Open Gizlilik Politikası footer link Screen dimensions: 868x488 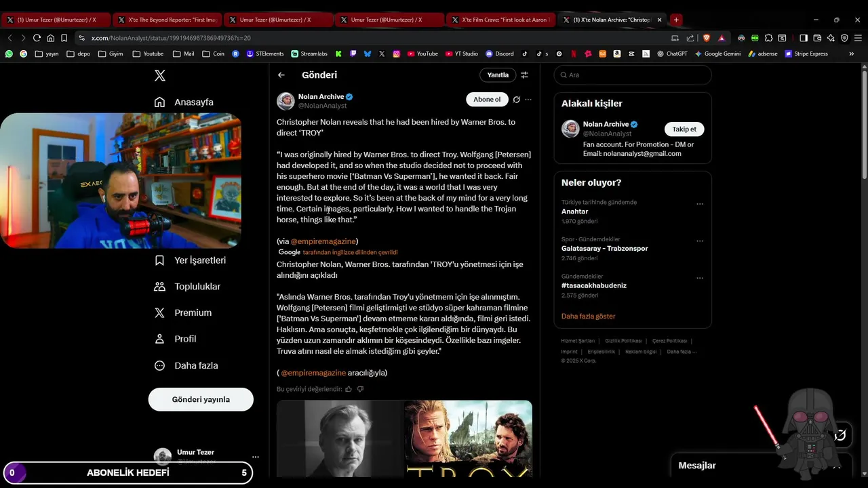pos(623,341)
